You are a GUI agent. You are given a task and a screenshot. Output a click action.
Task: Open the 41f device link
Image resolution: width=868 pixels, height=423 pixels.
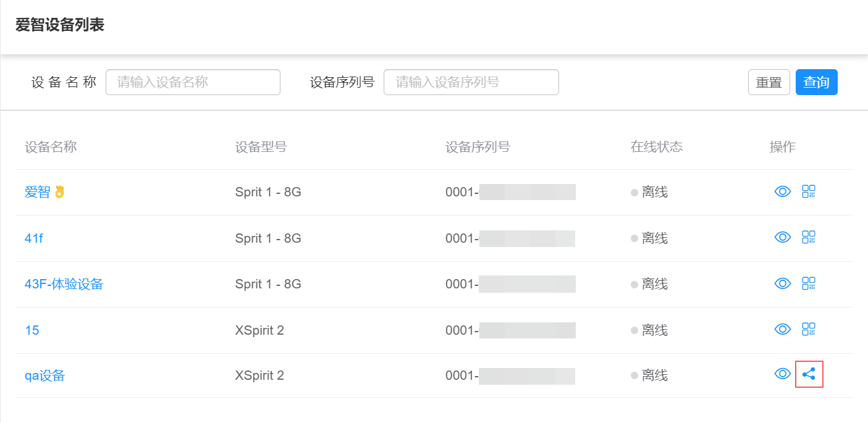click(x=34, y=238)
